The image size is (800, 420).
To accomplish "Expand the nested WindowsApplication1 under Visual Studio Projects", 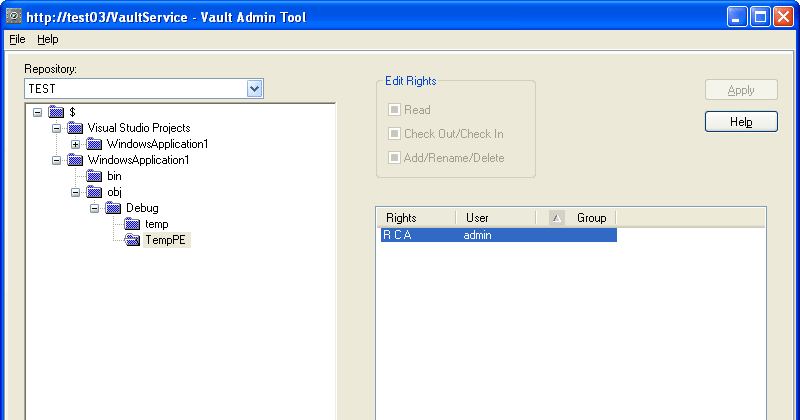I will click(75, 144).
